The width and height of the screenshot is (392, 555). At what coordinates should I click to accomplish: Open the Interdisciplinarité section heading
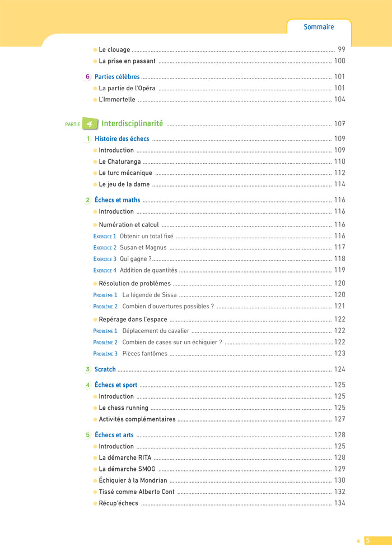pyautogui.click(x=132, y=124)
